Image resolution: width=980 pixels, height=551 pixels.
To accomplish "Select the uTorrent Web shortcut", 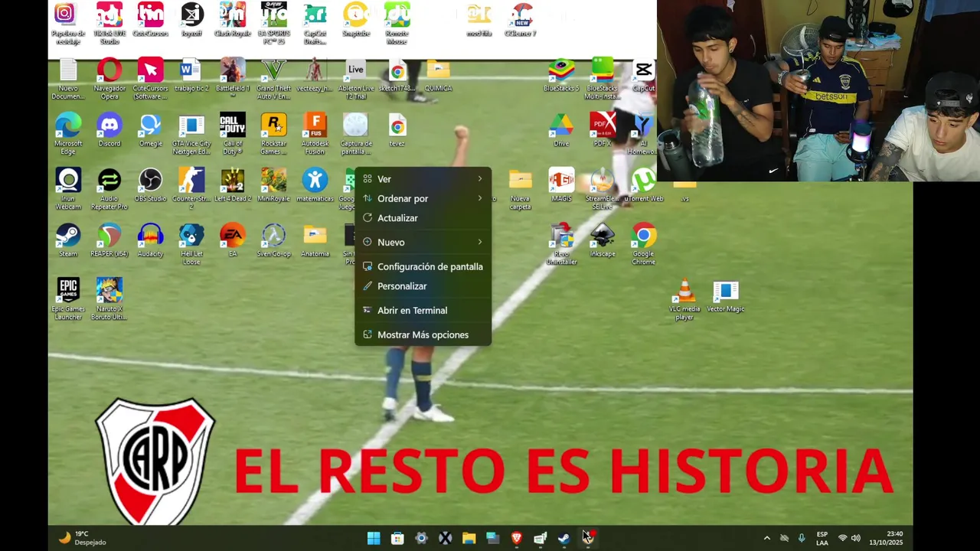I will pos(643,186).
